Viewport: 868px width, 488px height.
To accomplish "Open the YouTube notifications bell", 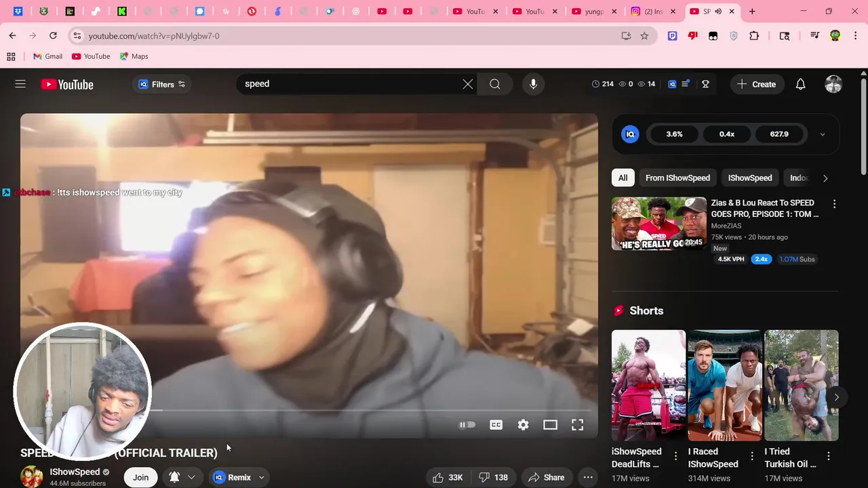I will 800,84.
